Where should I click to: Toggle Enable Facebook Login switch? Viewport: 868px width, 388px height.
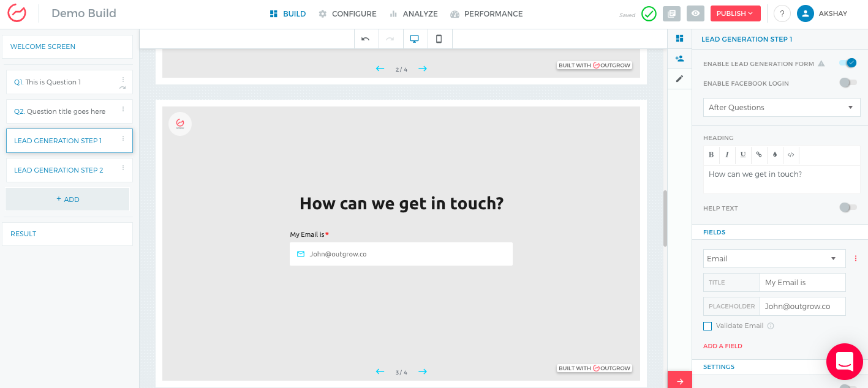point(848,83)
